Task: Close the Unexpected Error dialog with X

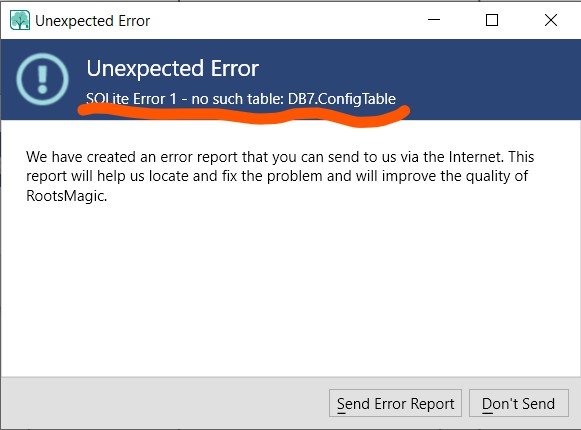Action: tap(551, 20)
